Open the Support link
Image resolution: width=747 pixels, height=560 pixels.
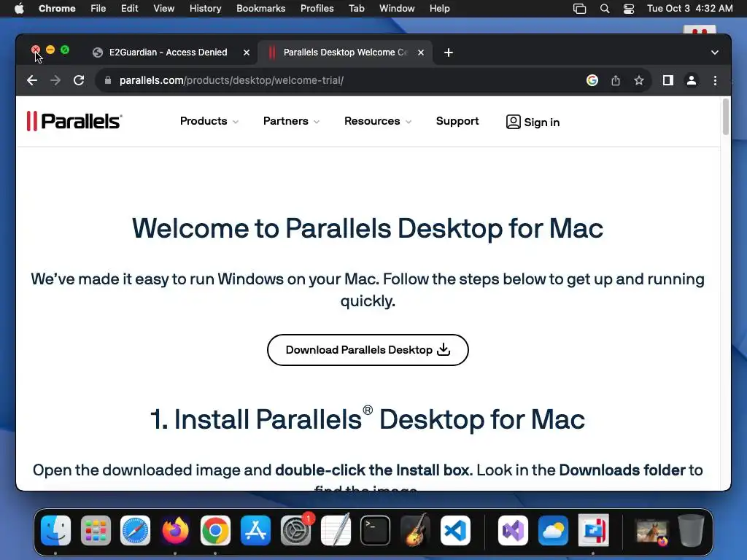[x=457, y=121]
